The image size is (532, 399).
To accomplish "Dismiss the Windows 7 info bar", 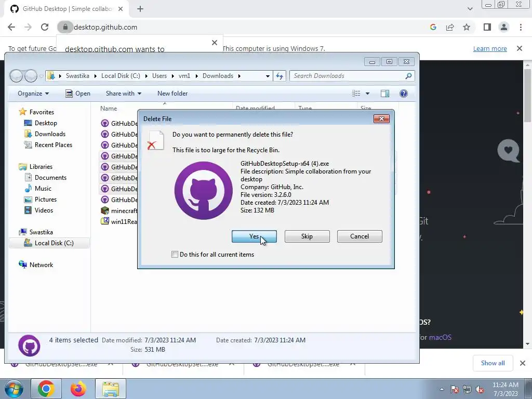I will (520, 48).
